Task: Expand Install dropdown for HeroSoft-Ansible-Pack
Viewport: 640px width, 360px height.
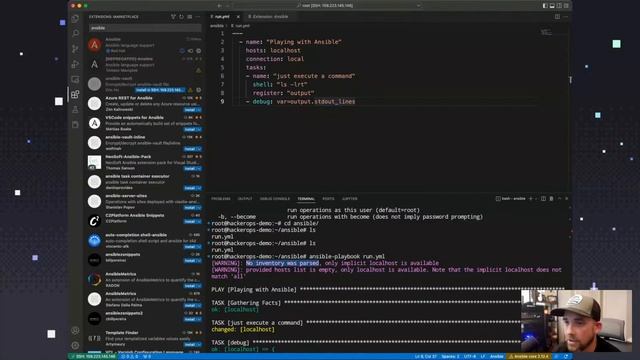Action: pyautogui.click(x=199, y=169)
